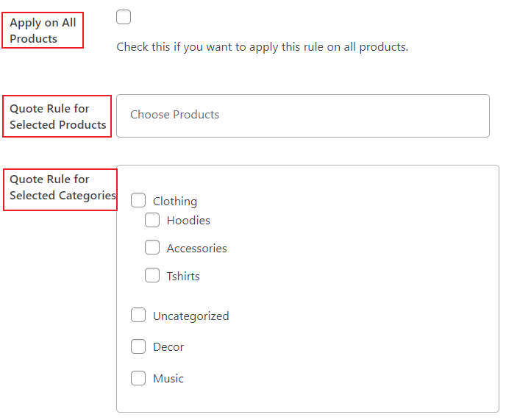
Task: Click the Music label text
Action: 168,379
